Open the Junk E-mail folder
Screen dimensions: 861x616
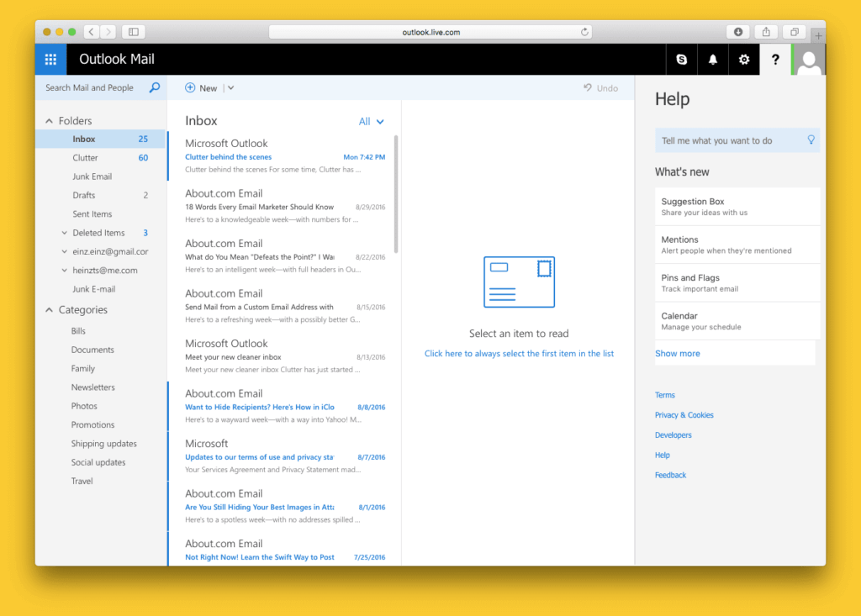(x=101, y=289)
